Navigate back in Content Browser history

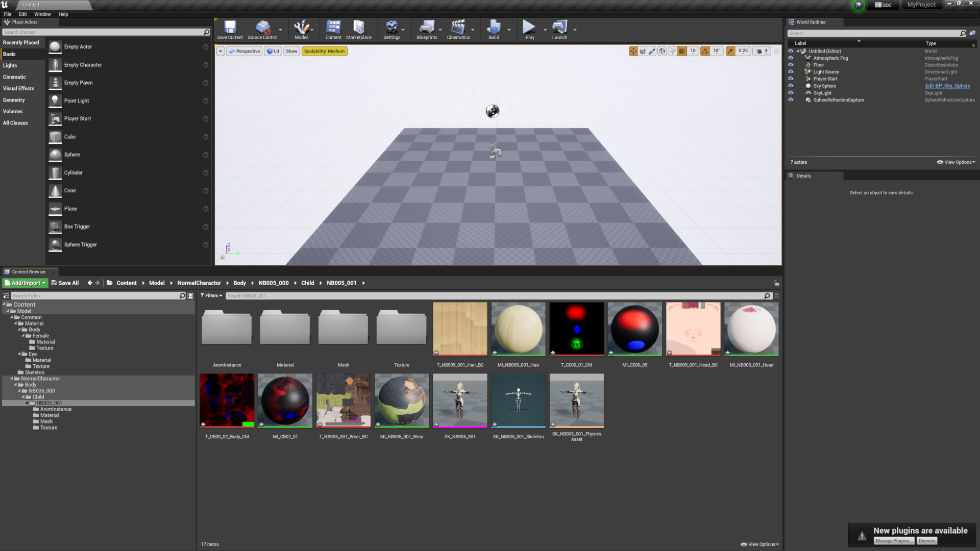90,283
